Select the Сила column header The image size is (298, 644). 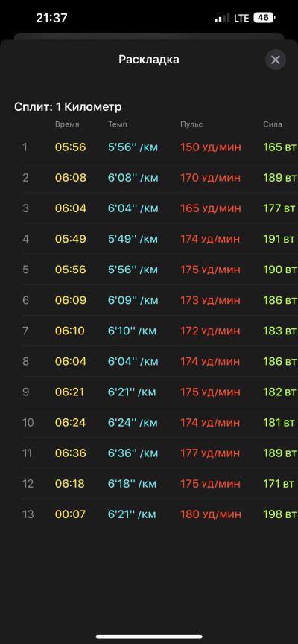click(273, 124)
